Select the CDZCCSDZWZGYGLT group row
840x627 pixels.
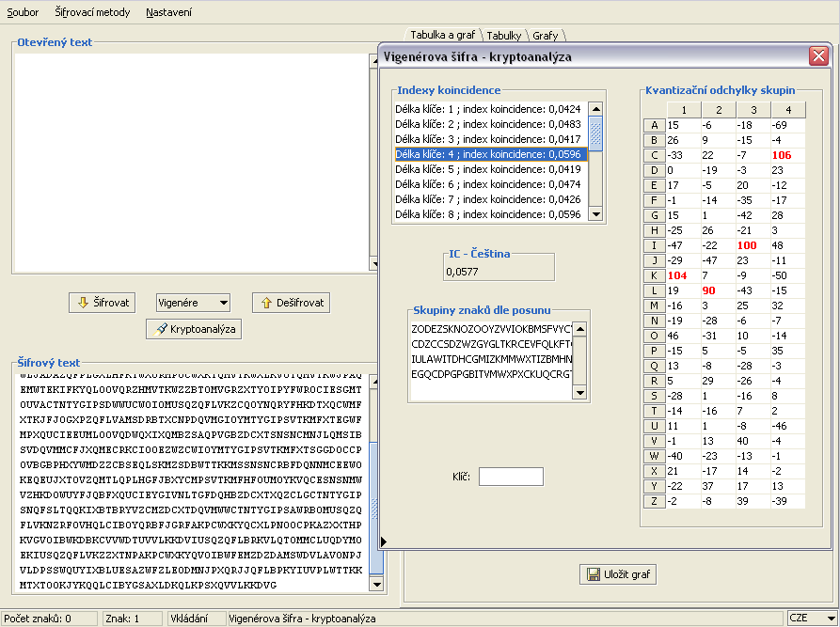(x=491, y=344)
